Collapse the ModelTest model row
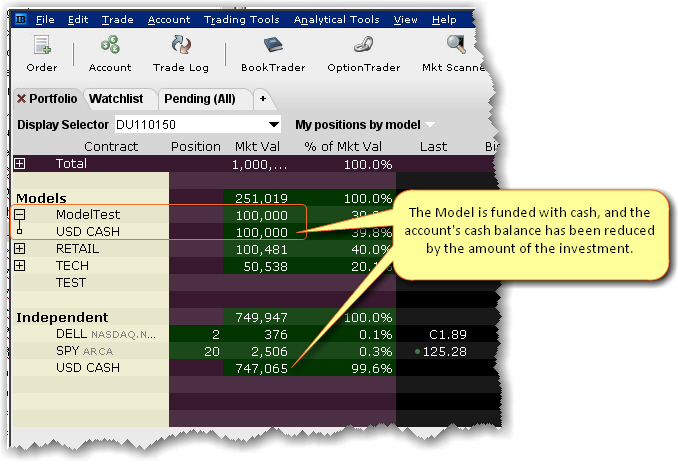The height and width of the screenshot is (468, 678). [21, 214]
